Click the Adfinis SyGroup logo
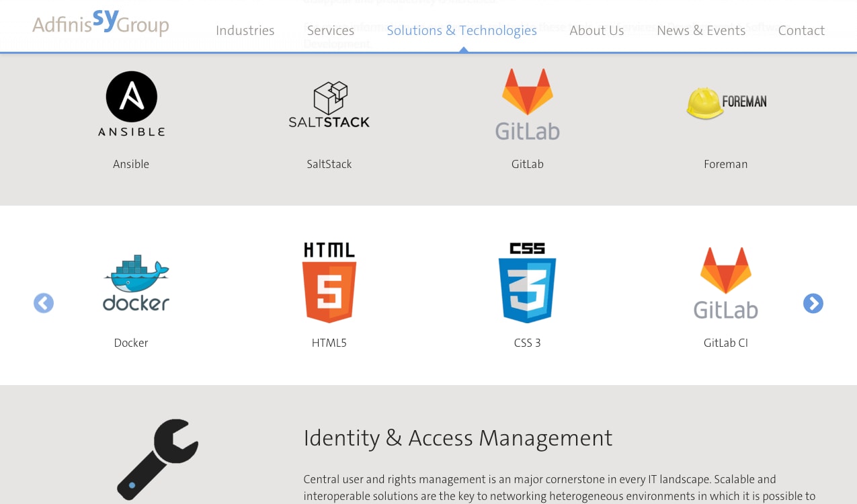857x504 pixels. 101,24
